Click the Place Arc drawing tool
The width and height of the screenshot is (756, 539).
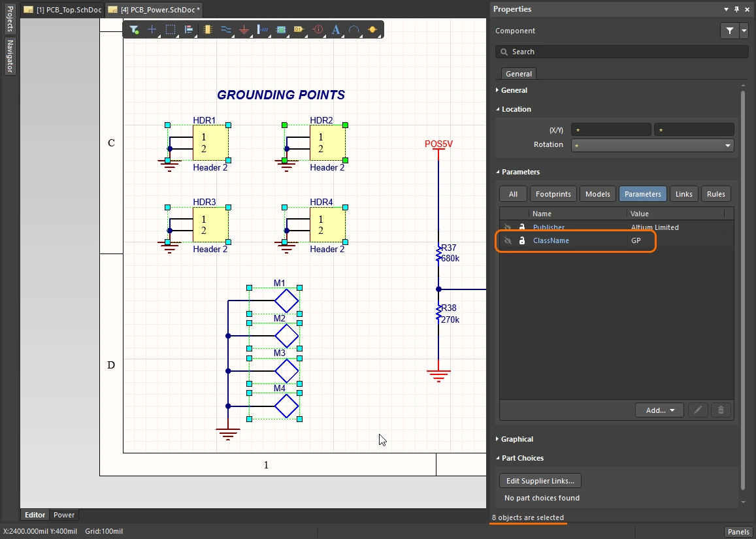(354, 29)
